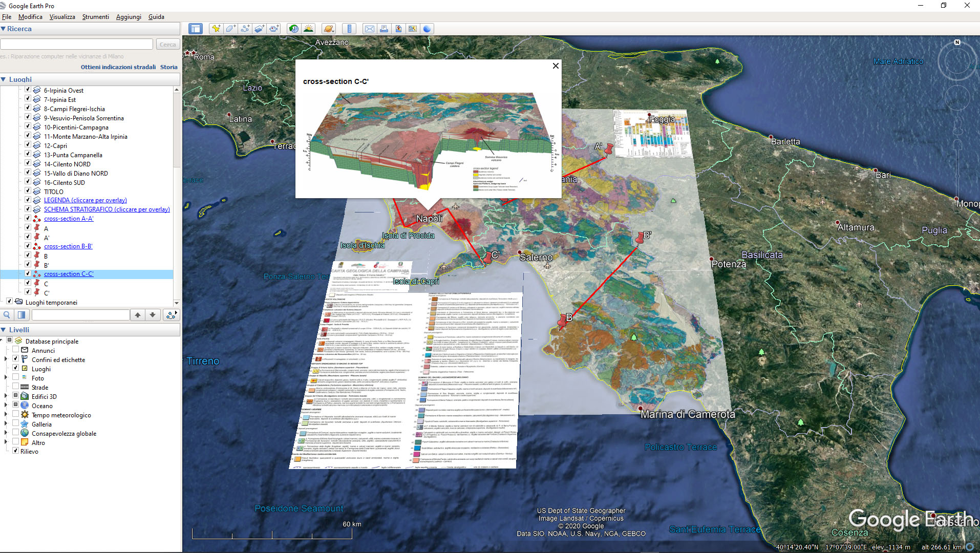Image resolution: width=980 pixels, height=553 pixels.
Task: Expand the Galleria layer node
Action: coord(6,424)
